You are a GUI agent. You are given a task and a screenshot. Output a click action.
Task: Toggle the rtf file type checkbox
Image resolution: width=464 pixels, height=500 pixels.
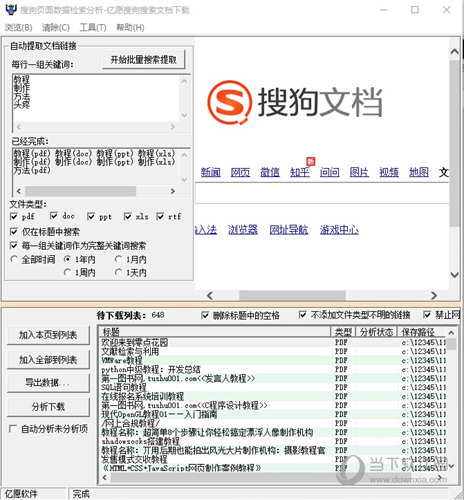160,217
